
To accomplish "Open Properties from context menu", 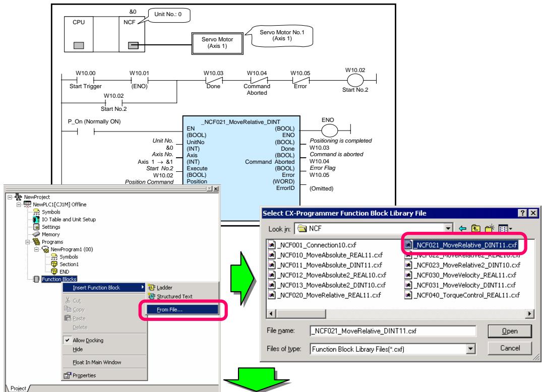I will [x=104, y=375].
